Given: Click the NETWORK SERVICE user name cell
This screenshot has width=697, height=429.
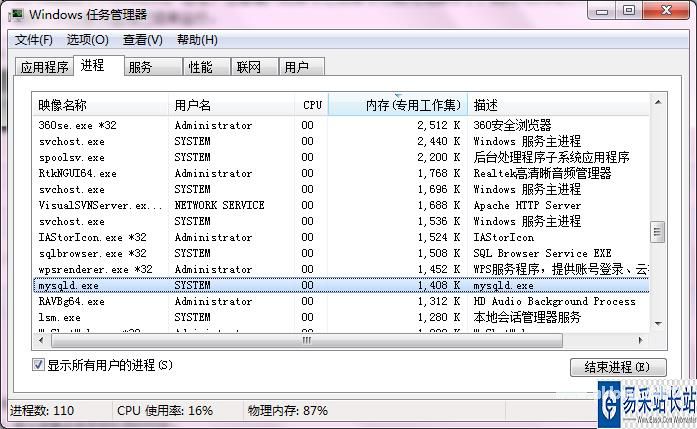Looking at the screenshot, I should point(220,205).
